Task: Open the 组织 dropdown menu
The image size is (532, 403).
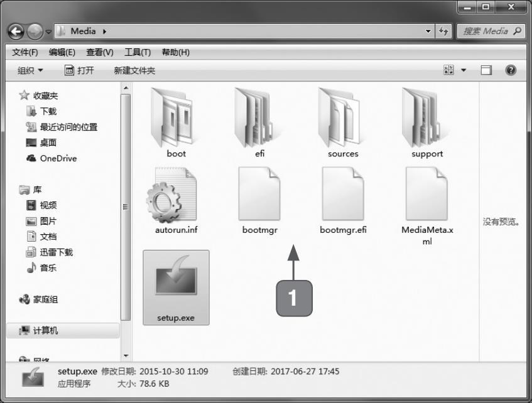Action: coord(30,70)
